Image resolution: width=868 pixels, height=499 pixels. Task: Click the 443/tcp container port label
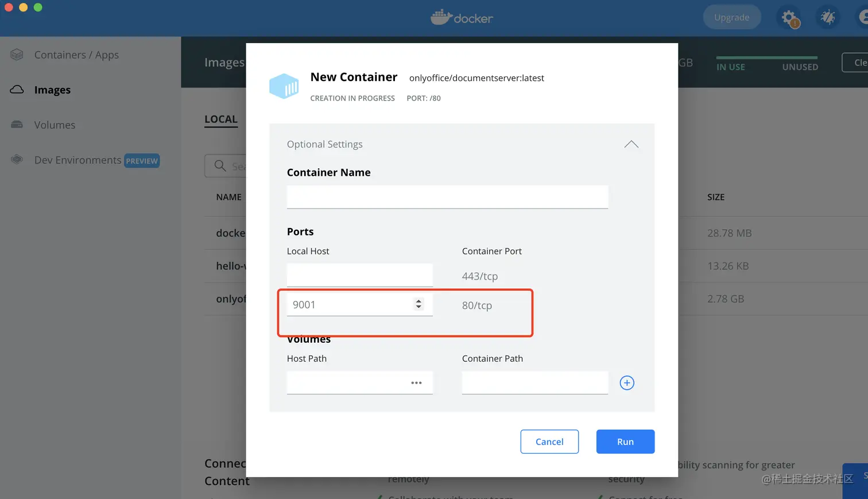(x=480, y=276)
